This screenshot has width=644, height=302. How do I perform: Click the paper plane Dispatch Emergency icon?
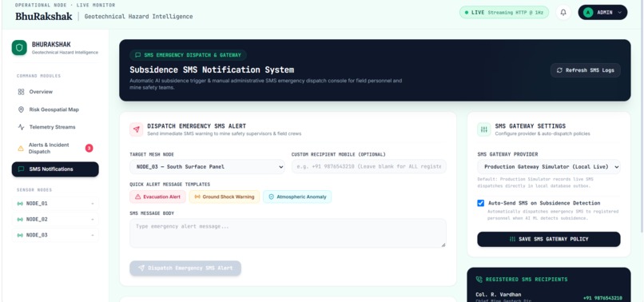coord(137,129)
